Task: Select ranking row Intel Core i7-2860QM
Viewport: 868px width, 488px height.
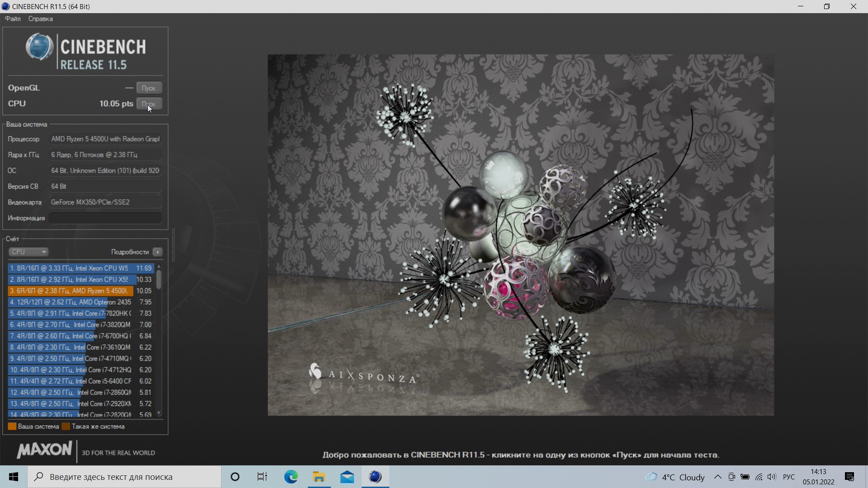Action: coord(81,392)
